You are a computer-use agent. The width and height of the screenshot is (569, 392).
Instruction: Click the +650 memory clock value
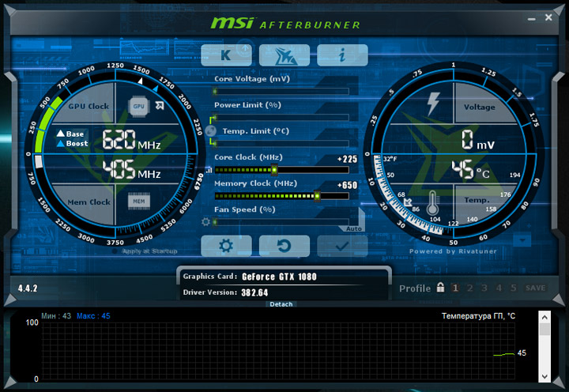(x=347, y=185)
